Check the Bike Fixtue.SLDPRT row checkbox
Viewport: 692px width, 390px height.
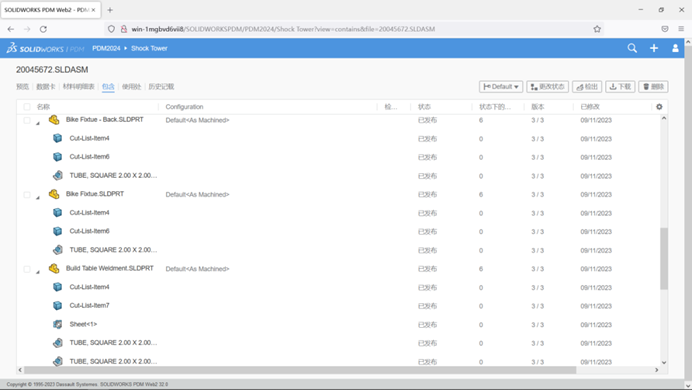point(27,195)
